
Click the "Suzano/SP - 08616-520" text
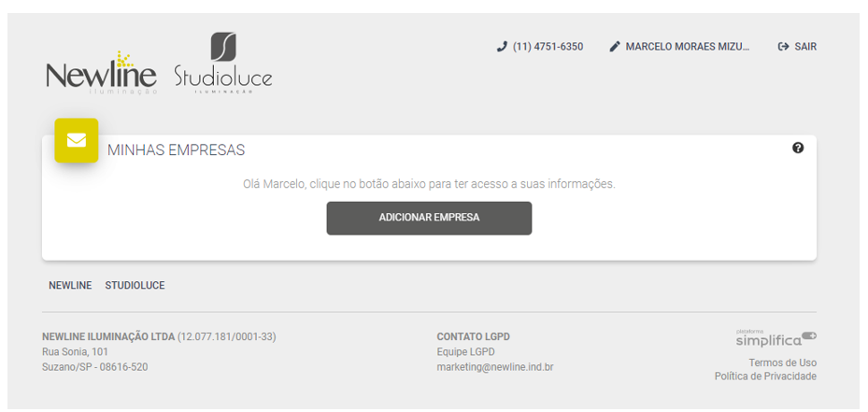pyautogui.click(x=94, y=366)
